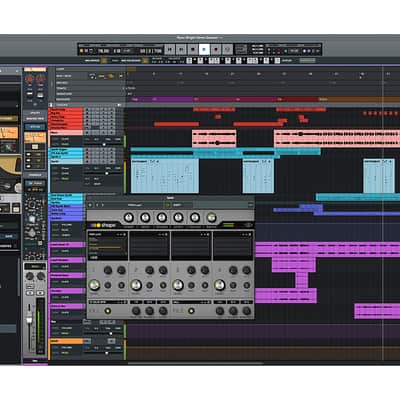Open the dropdown above the third-section LED
The width and height of the screenshot is (400, 400).
point(191,302)
